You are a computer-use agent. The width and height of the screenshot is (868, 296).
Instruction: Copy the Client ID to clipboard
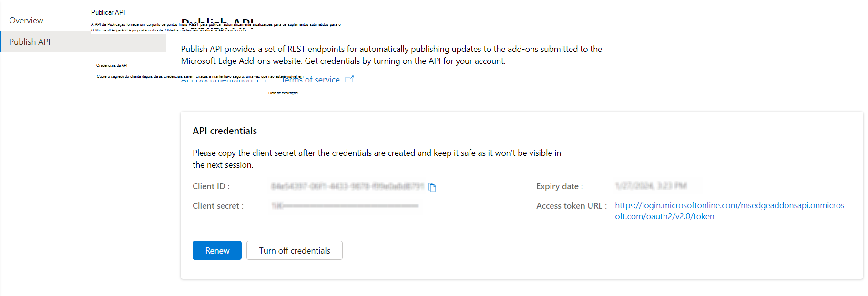coord(432,187)
